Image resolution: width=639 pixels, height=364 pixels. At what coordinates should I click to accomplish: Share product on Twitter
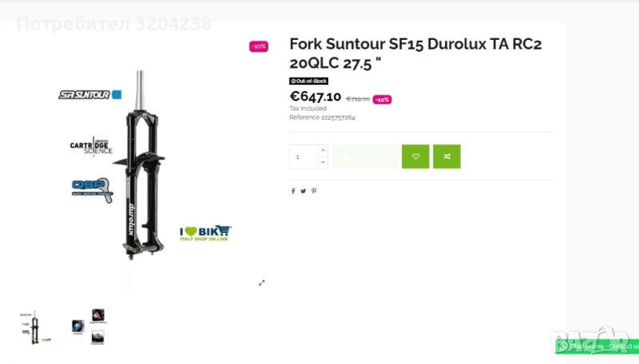304,191
